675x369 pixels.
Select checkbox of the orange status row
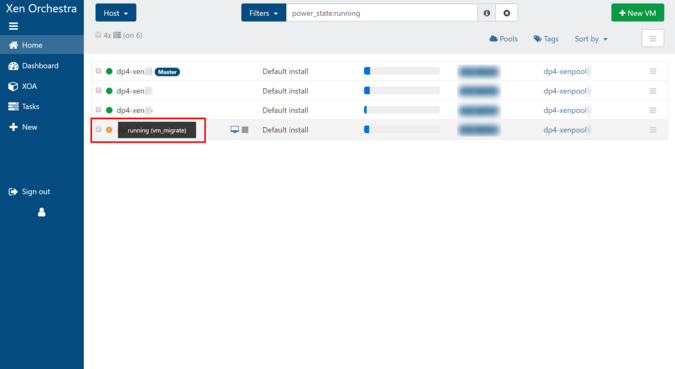[99, 129]
